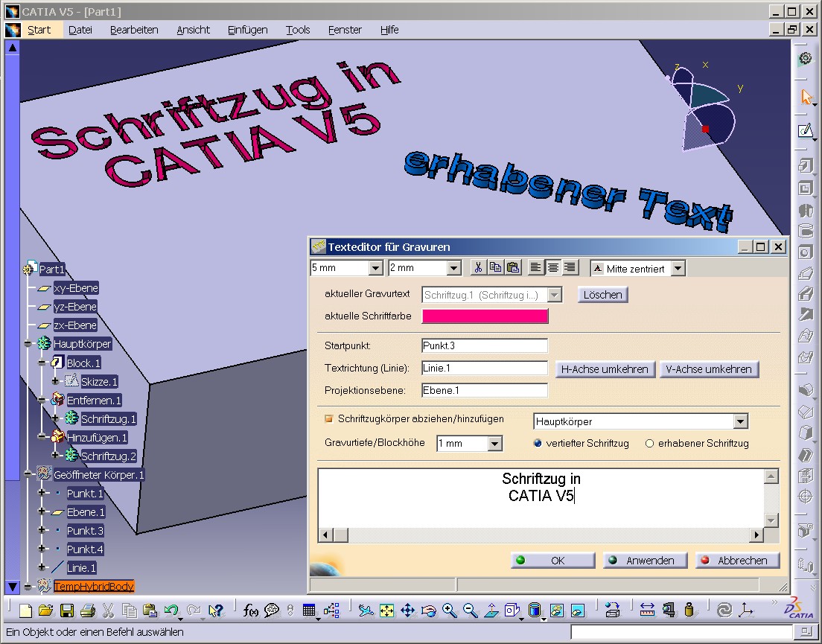Viewport: 822px width, 644px height.
Task: Click the Startpunkt field Punkt.3
Action: 485,345
